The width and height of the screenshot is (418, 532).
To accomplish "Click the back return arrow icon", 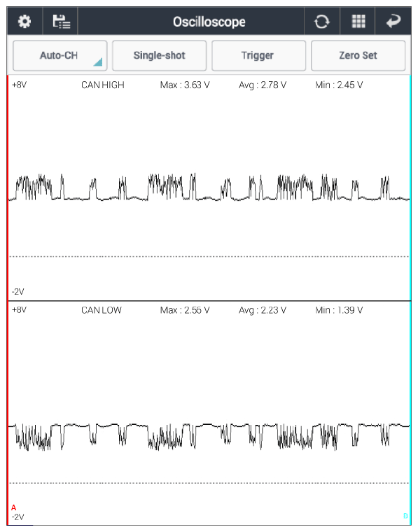I will click(393, 22).
